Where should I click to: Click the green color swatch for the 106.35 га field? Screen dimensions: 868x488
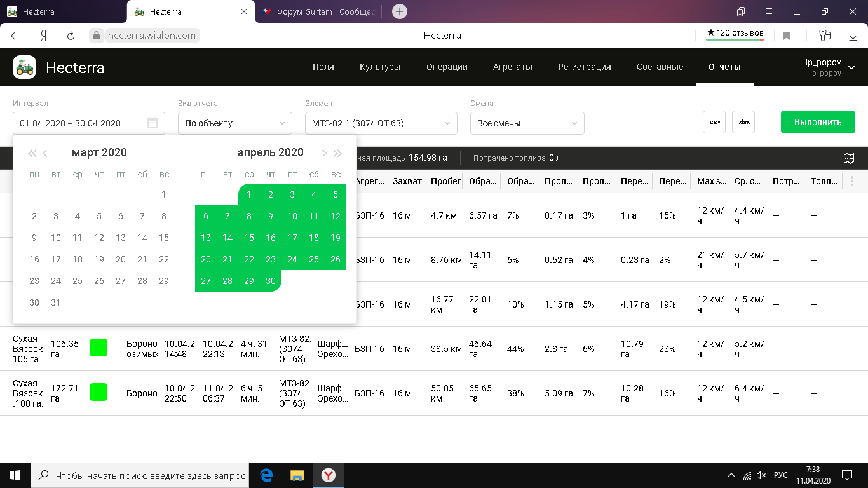tap(98, 348)
